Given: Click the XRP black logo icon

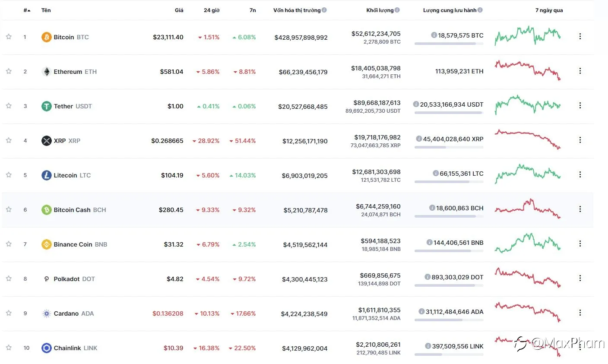Looking at the screenshot, I should coord(46,141).
